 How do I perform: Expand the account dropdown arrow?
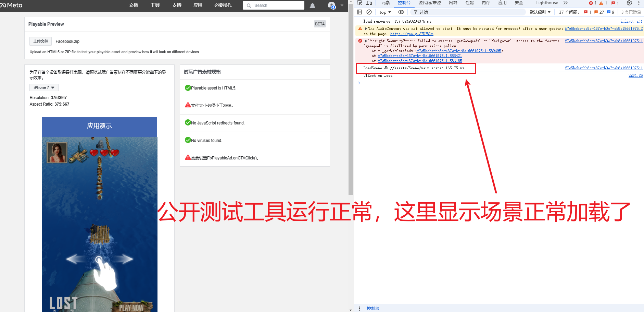click(342, 5)
